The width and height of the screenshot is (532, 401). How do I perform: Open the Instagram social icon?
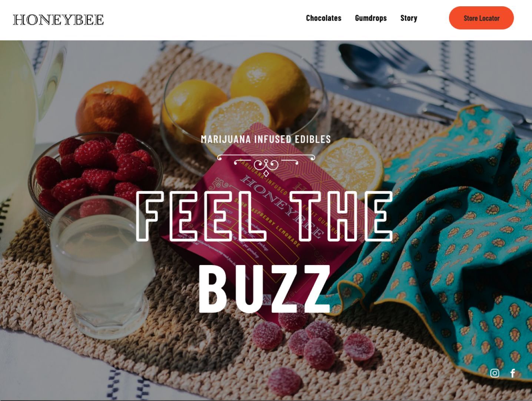(x=495, y=373)
